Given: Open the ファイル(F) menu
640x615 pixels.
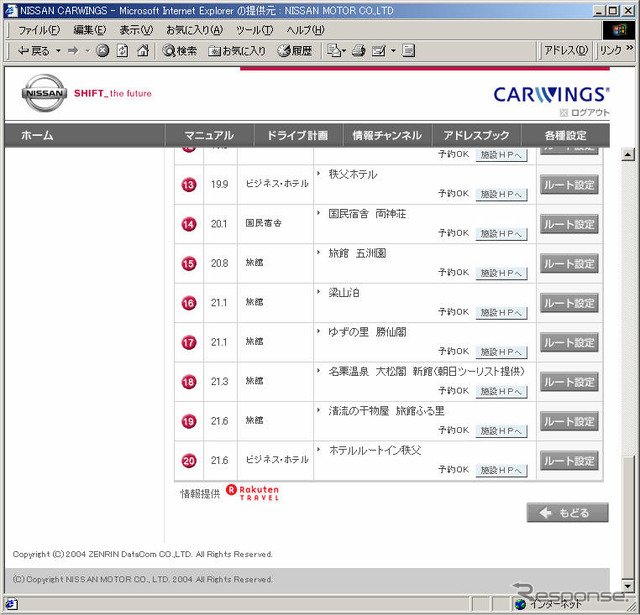Looking at the screenshot, I should [x=39, y=30].
